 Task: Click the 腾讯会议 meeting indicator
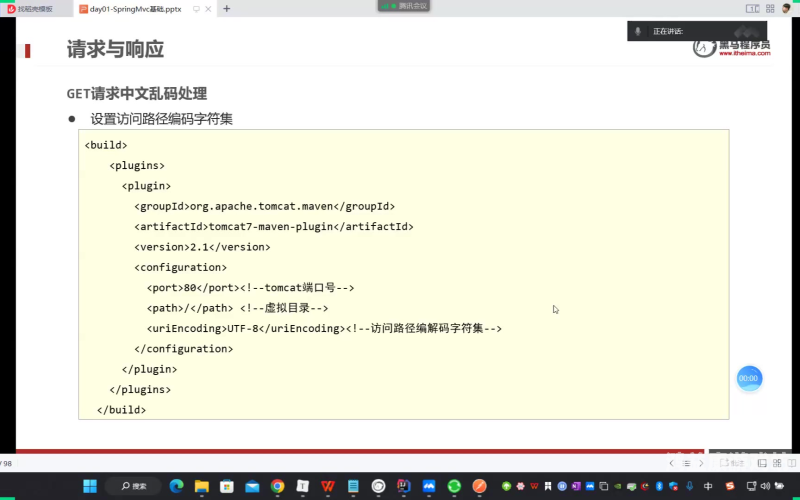pos(404,6)
